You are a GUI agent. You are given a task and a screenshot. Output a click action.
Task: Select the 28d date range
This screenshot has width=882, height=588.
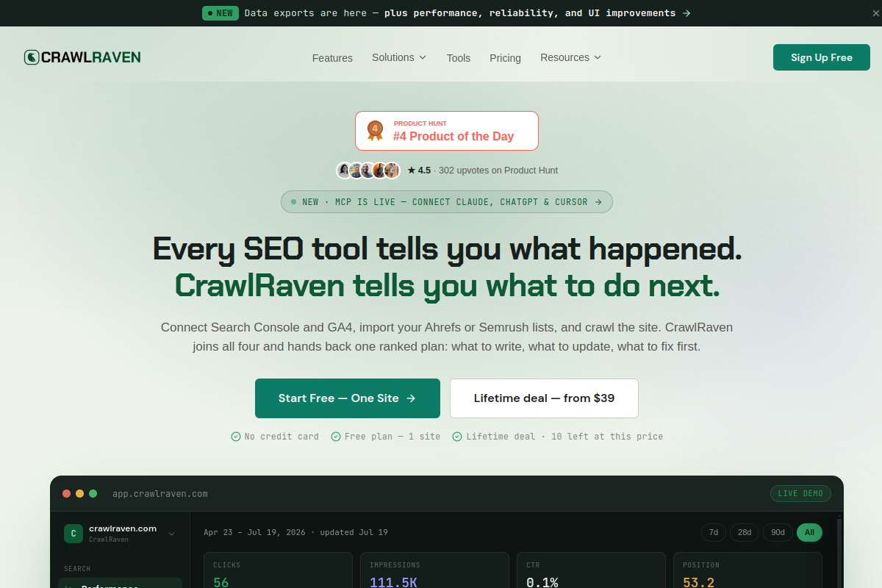point(745,532)
